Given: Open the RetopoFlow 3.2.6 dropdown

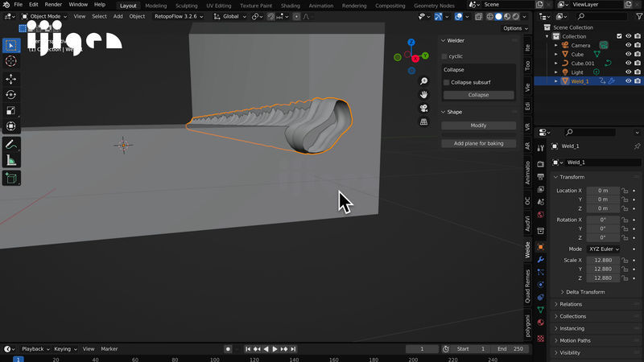Looking at the screenshot, I should point(178,16).
